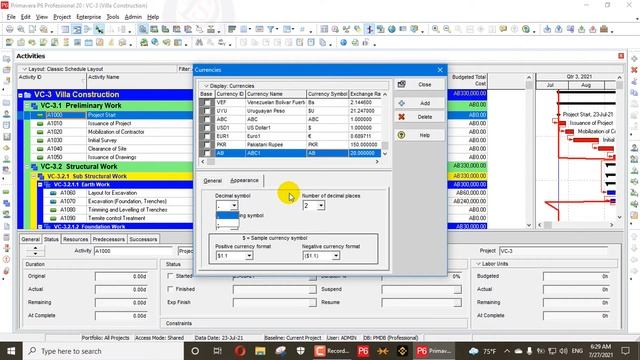This screenshot has height=360, width=640.
Task: Click the green-circle help icon in toolbar
Action: (526, 29)
